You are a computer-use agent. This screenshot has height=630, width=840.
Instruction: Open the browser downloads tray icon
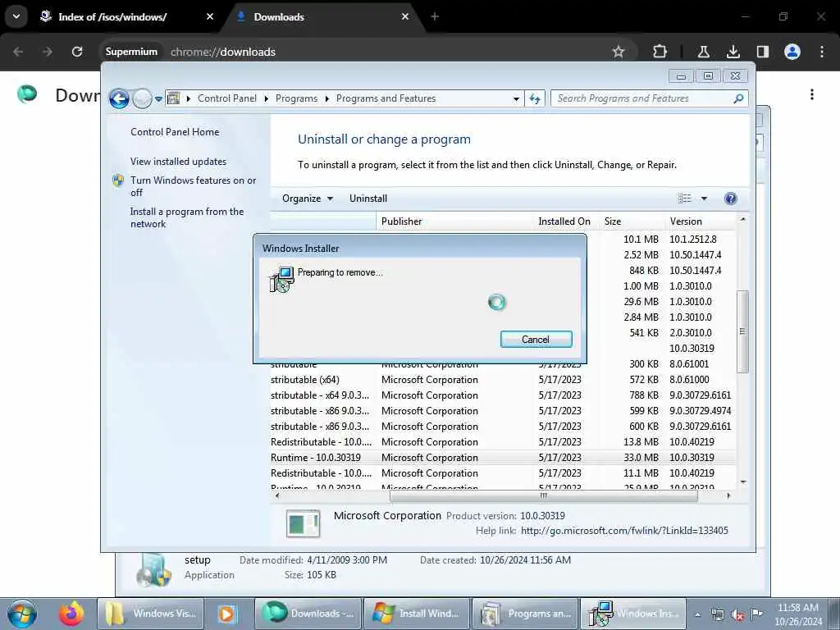click(x=733, y=52)
